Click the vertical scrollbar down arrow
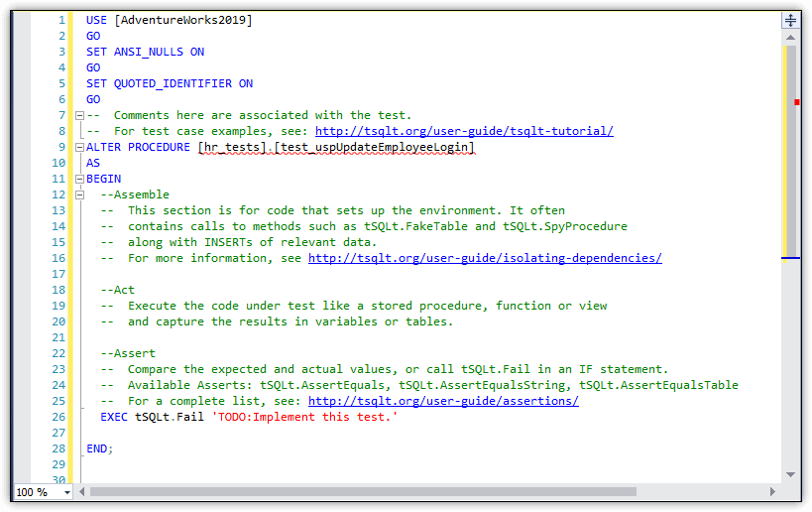This screenshot has height=512, width=812. pyautogui.click(x=791, y=475)
